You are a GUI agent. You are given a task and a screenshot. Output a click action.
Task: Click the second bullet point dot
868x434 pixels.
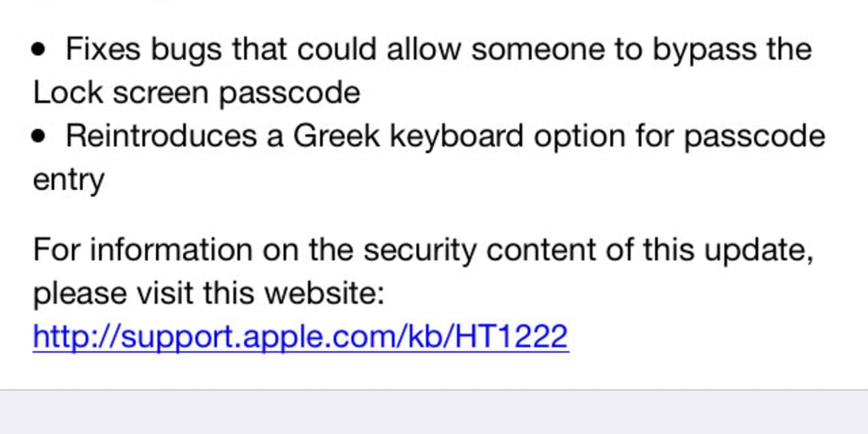38,137
